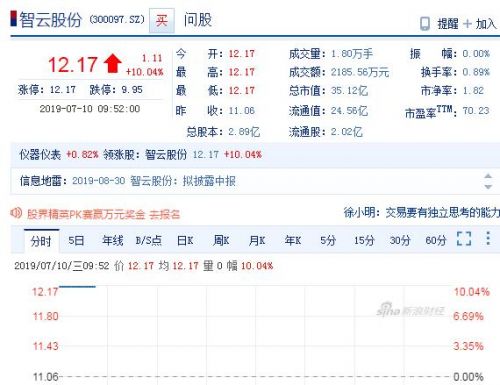Select the B/S点 tab

tap(148, 240)
